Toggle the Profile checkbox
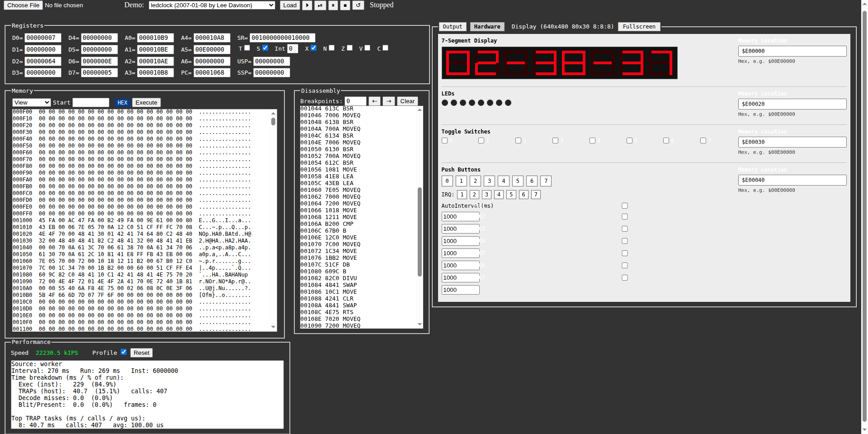868x434 pixels. coord(123,352)
